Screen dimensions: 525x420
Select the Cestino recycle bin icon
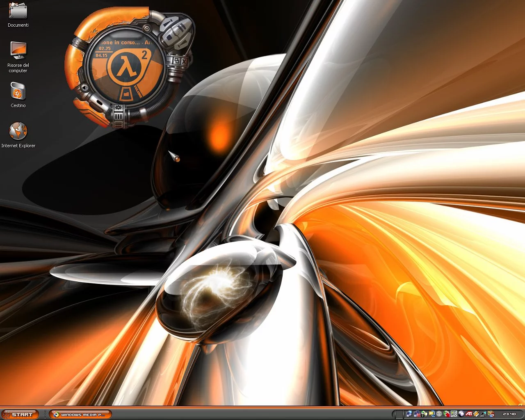coord(18,91)
